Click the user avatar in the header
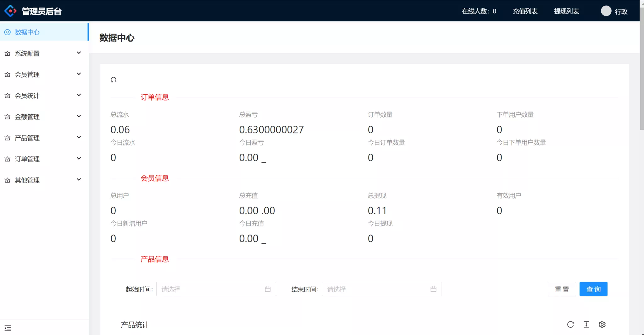The image size is (644, 335). [606, 11]
